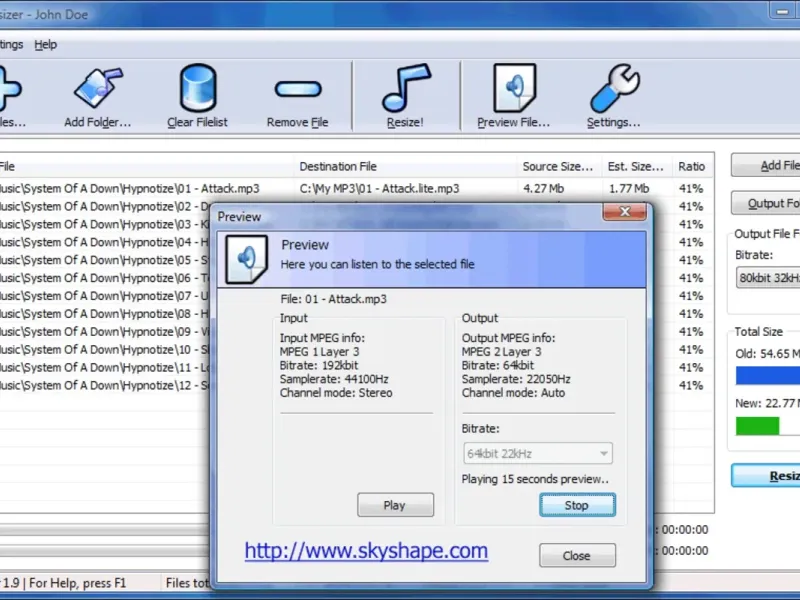This screenshot has height=600, width=800.
Task: Click the Close button in Preview dialog
Action: pos(577,555)
